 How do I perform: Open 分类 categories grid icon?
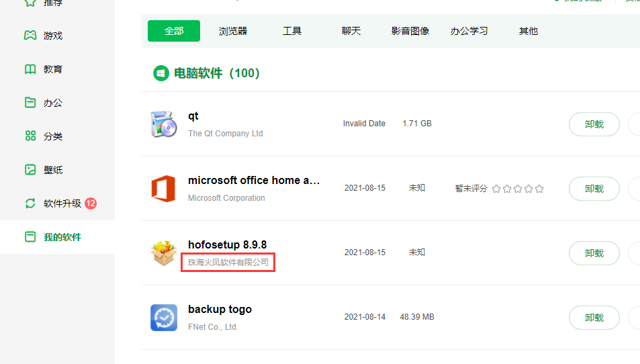pos(30,136)
